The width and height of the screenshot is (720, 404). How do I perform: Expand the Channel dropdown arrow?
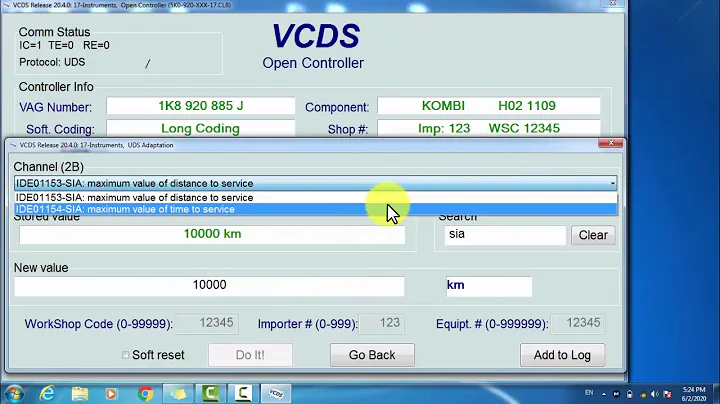tap(613, 183)
